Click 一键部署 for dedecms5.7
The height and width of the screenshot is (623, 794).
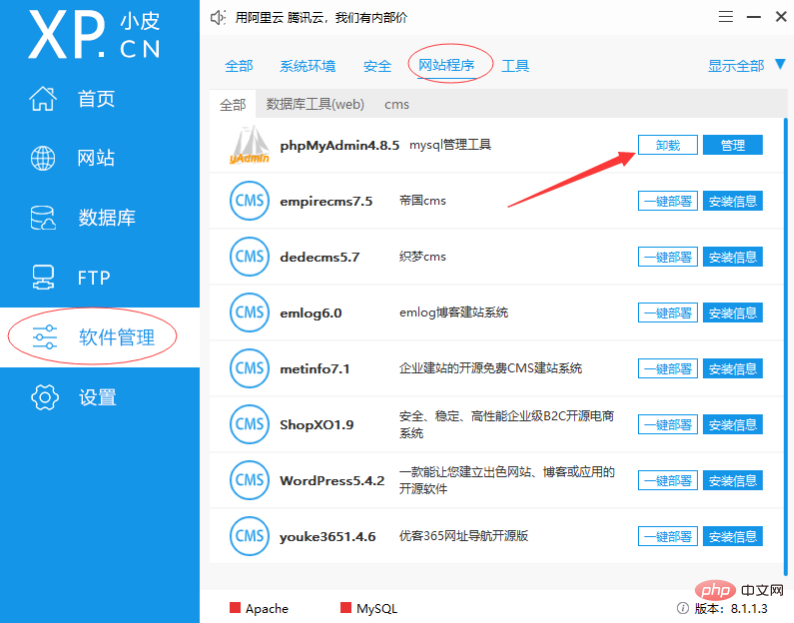coord(667,257)
